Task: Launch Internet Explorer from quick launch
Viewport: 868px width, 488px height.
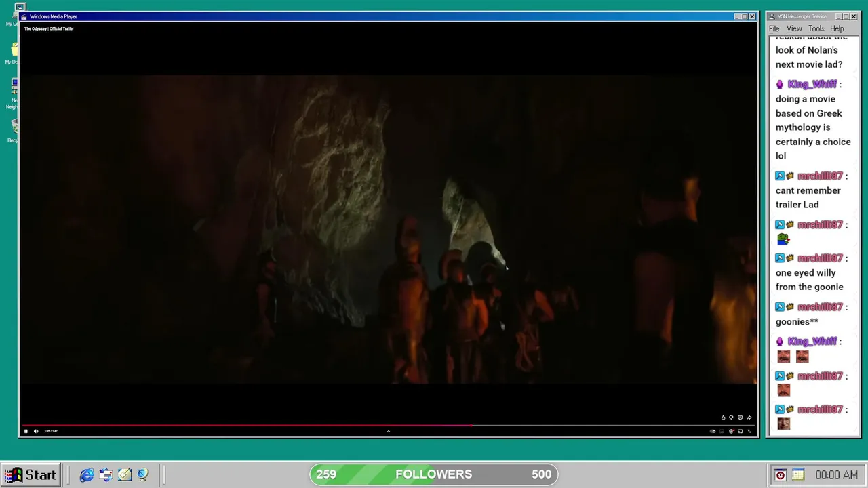Action: tap(87, 475)
